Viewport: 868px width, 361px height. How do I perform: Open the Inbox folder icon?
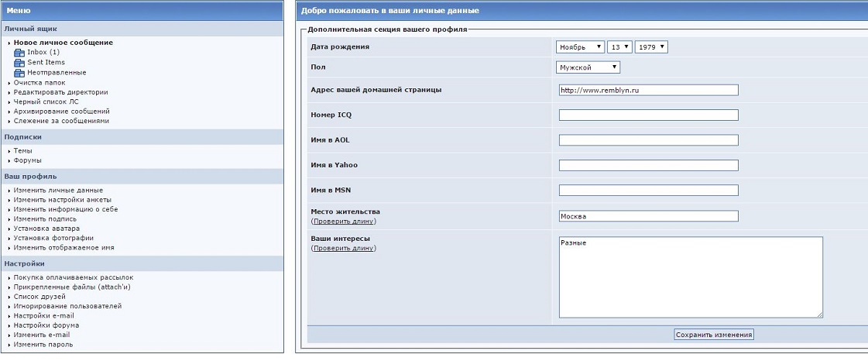[x=19, y=53]
